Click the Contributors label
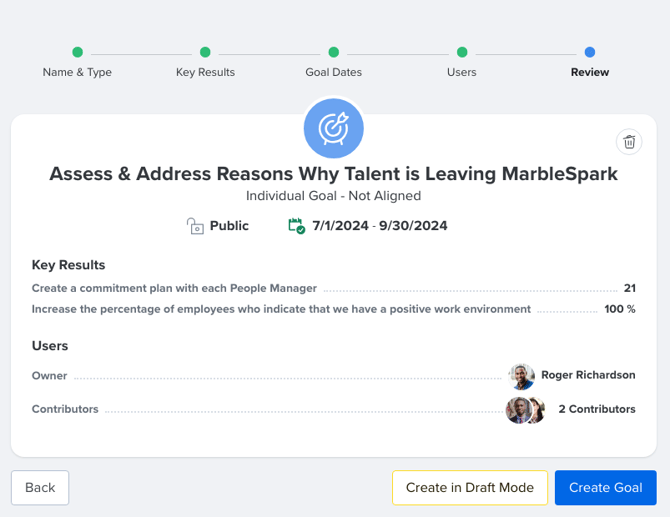670x517 pixels. 65,409
